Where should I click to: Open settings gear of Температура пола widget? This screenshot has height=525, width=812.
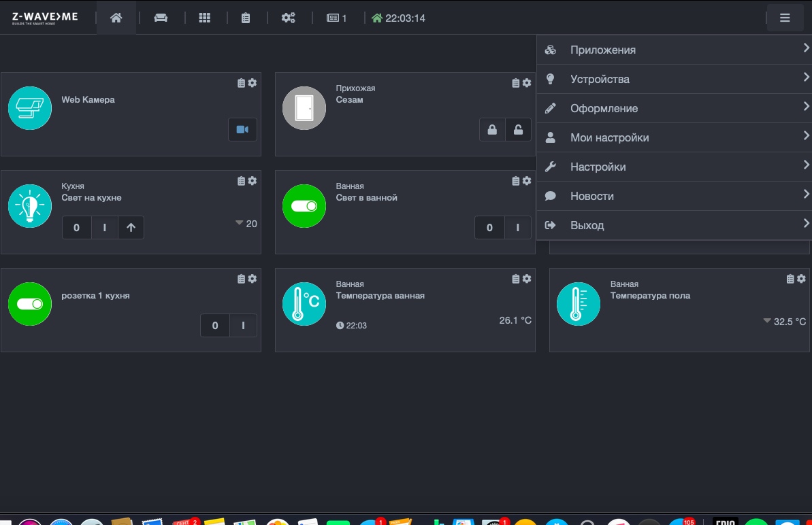[x=801, y=279]
